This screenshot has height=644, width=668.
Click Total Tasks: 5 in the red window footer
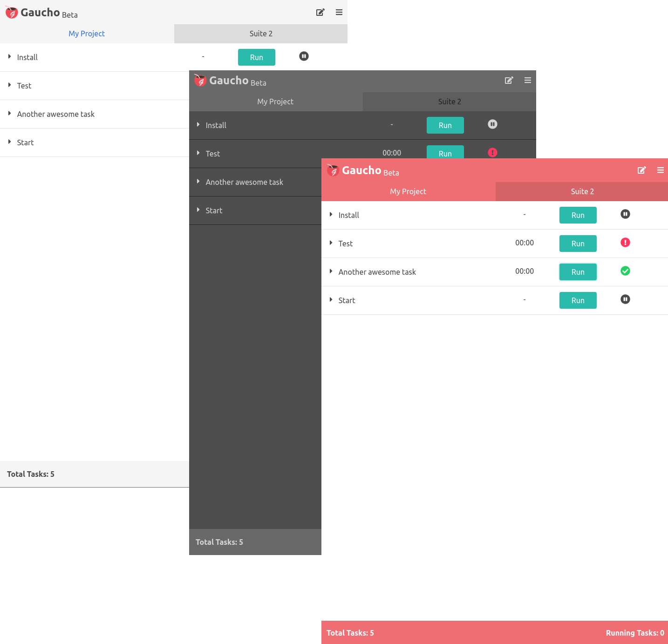[x=350, y=633]
